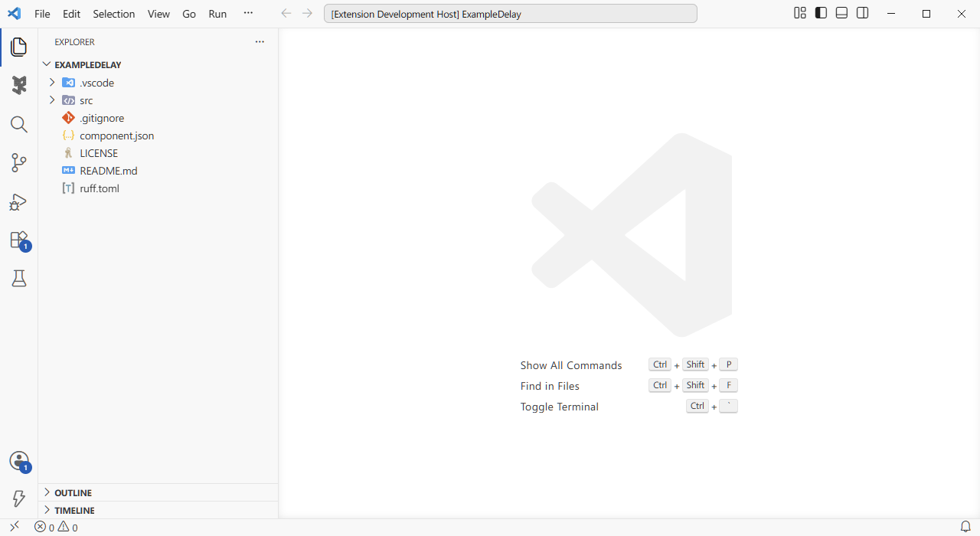This screenshot has width=980, height=536.
Task: Open the .gitignore file
Action: pyautogui.click(x=158, y=118)
